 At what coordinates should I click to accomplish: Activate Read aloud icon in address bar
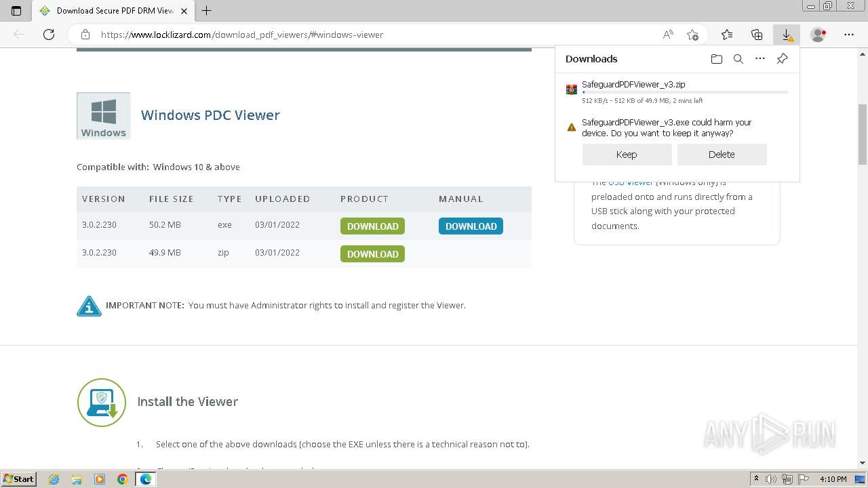tap(668, 35)
